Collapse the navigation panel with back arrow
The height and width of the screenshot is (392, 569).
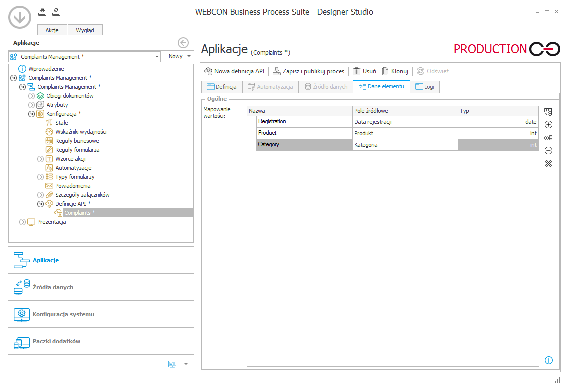click(183, 43)
